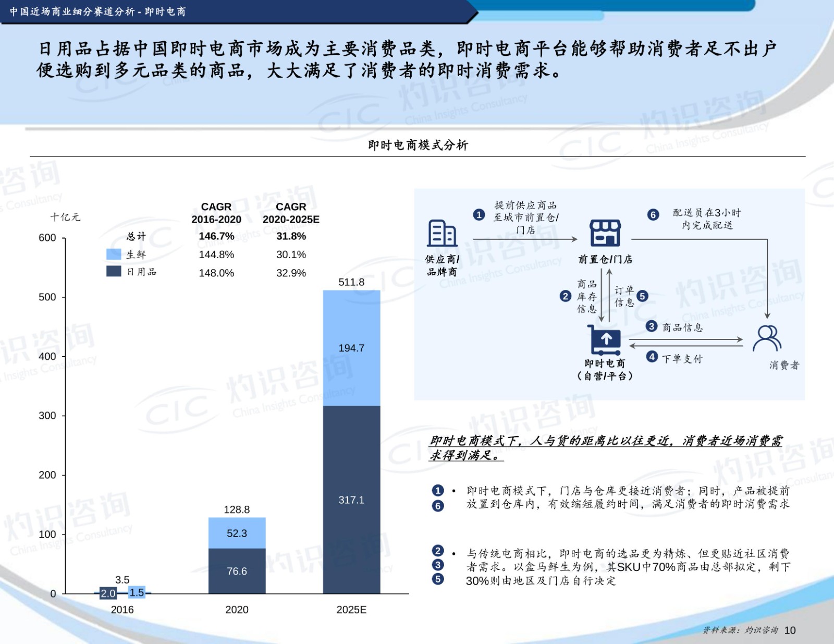Viewport: 834px width, 644px height.
Task: Click the 144.8% fresh CAGR value
Action: click(x=216, y=254)
